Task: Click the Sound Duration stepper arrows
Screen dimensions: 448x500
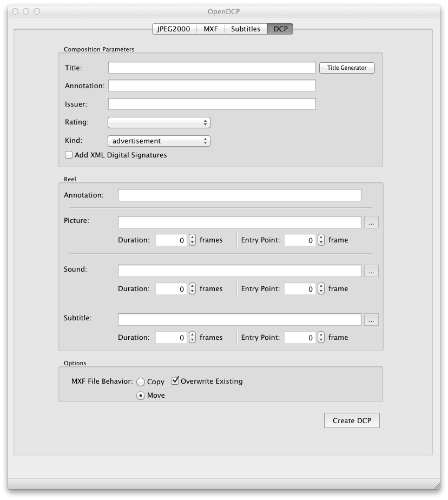Action: click(193, 288)
